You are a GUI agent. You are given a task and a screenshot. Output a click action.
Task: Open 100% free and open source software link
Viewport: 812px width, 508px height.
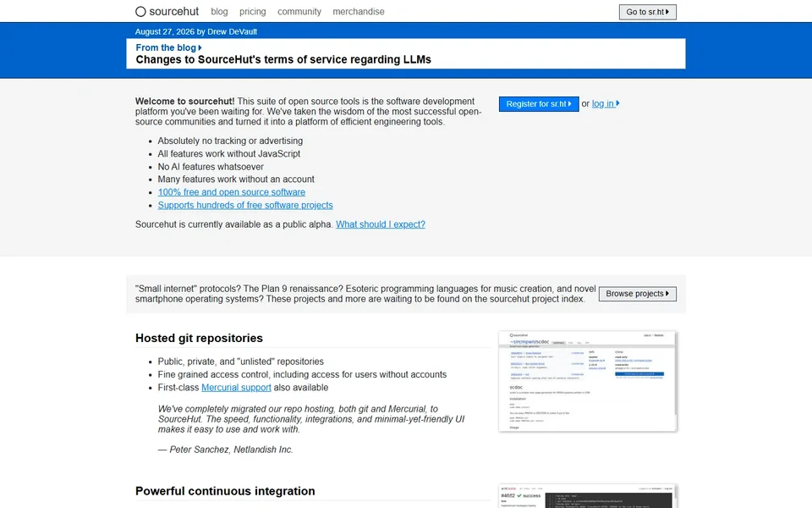(232, 192)
